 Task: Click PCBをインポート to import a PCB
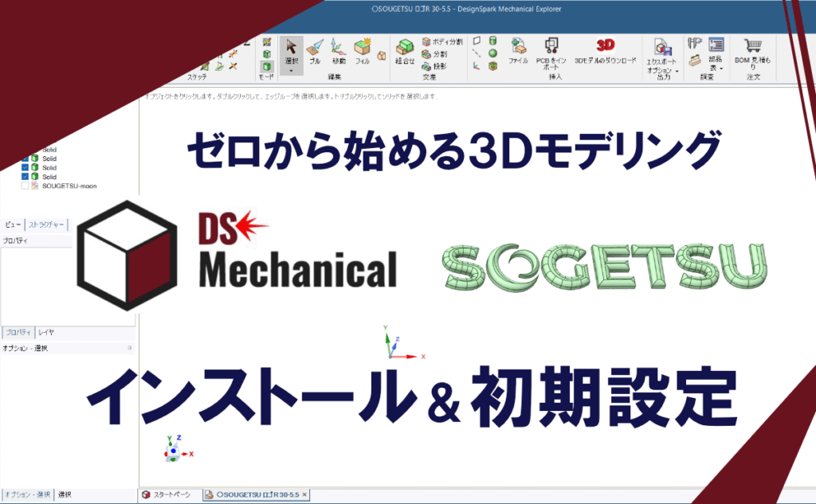tap(551, 53)
